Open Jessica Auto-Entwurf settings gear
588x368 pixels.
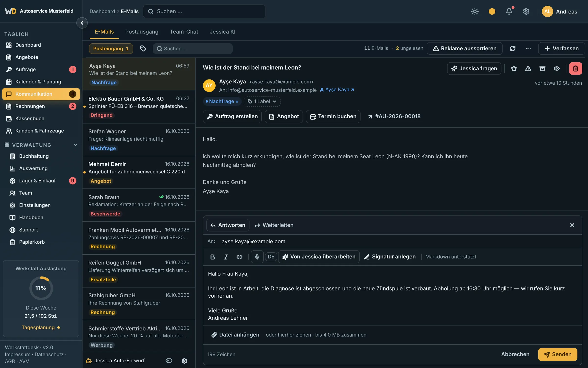pos(184,360)
